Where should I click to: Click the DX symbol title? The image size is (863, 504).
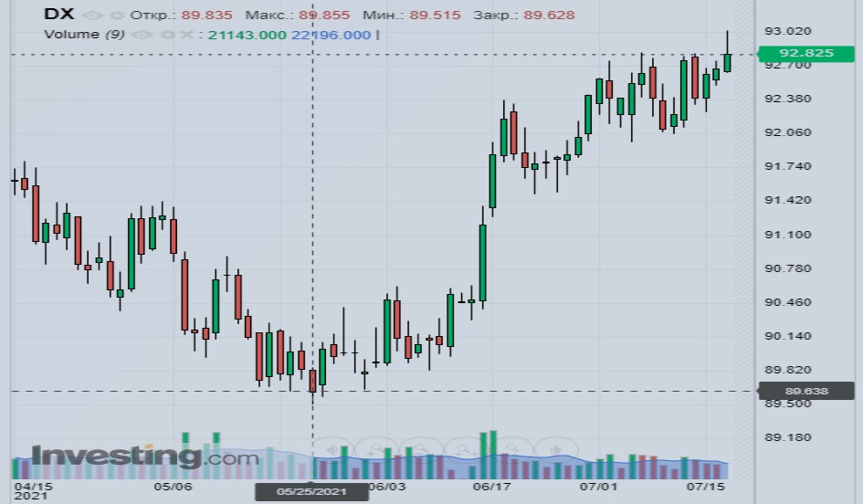(58, 14)
